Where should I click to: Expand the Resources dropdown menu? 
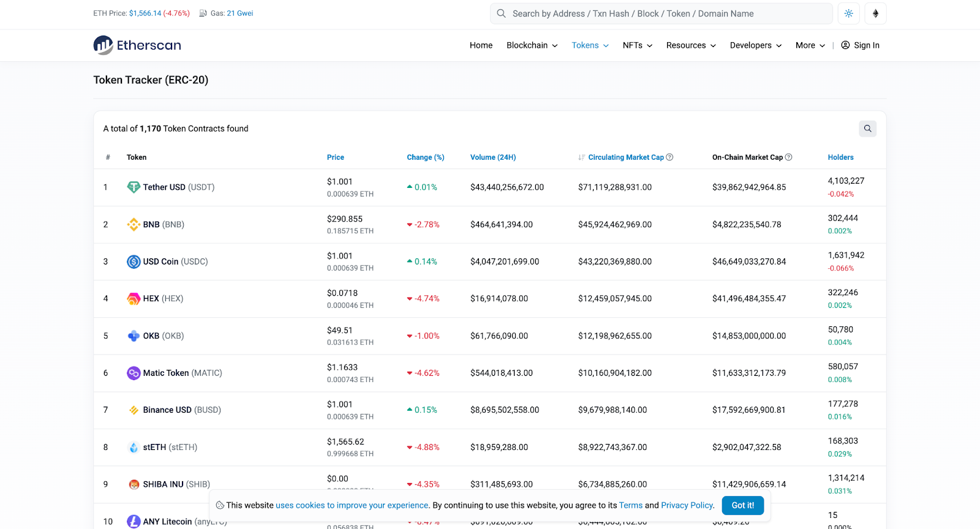(691, 45)
